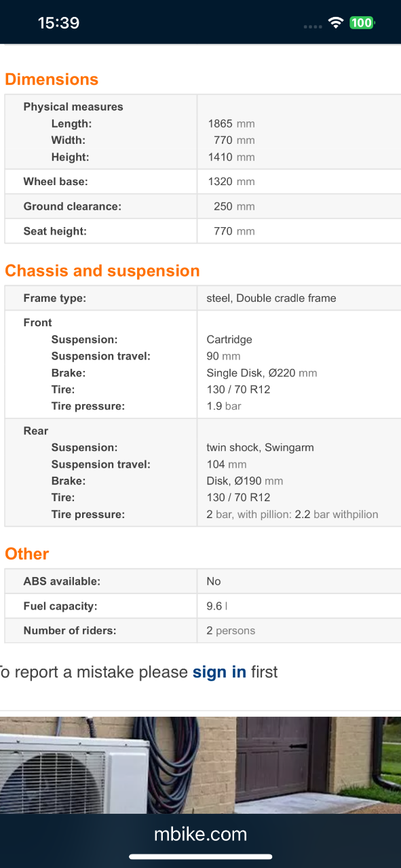Select the Other section heading

(27, 554)
